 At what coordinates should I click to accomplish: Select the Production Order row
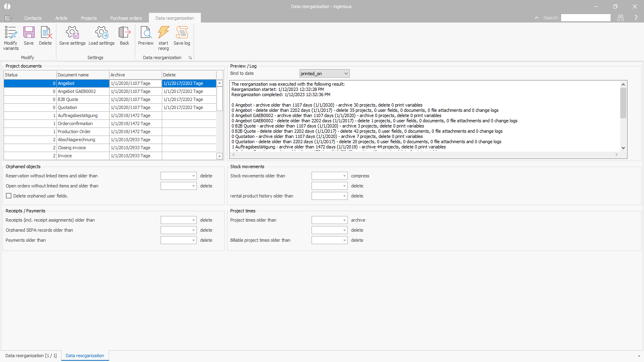(74, 132)
